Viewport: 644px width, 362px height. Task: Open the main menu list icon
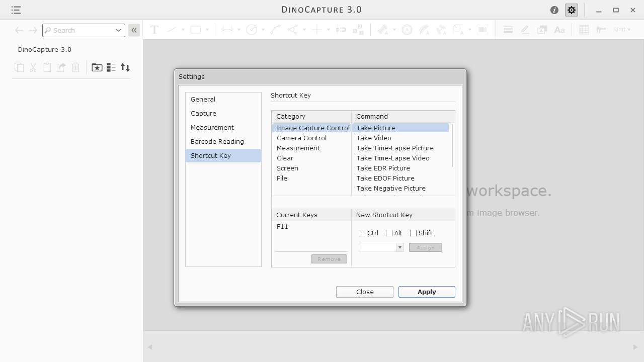[x=16, y=10]
